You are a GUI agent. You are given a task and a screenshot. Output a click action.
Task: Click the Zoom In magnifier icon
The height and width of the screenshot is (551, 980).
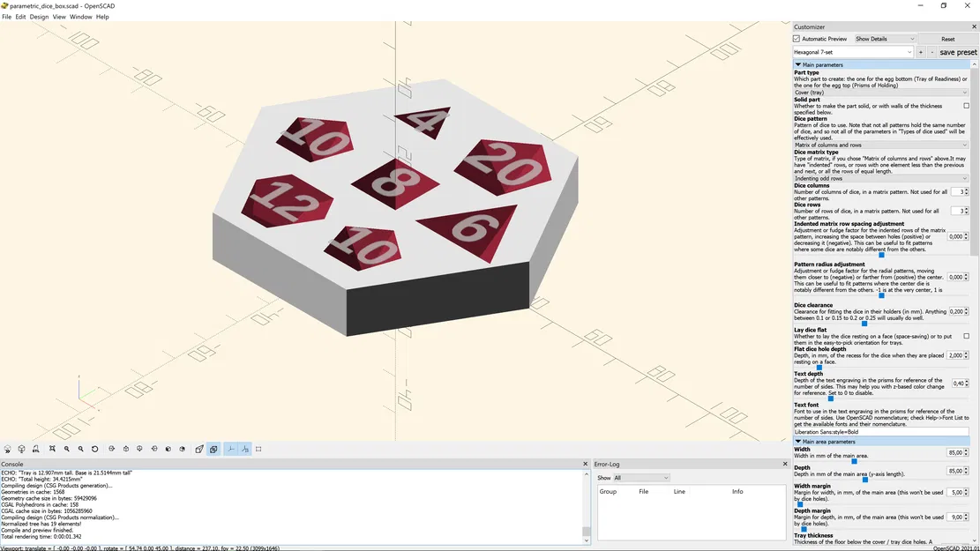click(x=66, y=449)
